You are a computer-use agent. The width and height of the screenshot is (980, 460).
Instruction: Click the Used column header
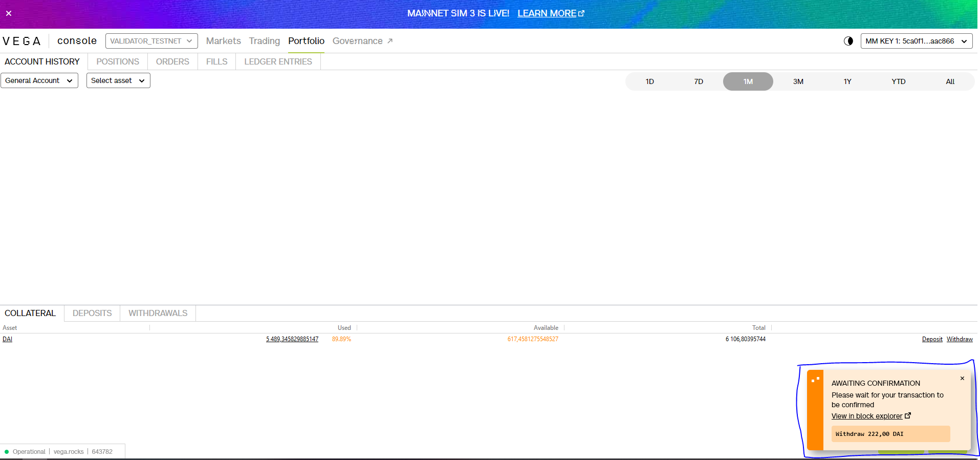[344, 328]
